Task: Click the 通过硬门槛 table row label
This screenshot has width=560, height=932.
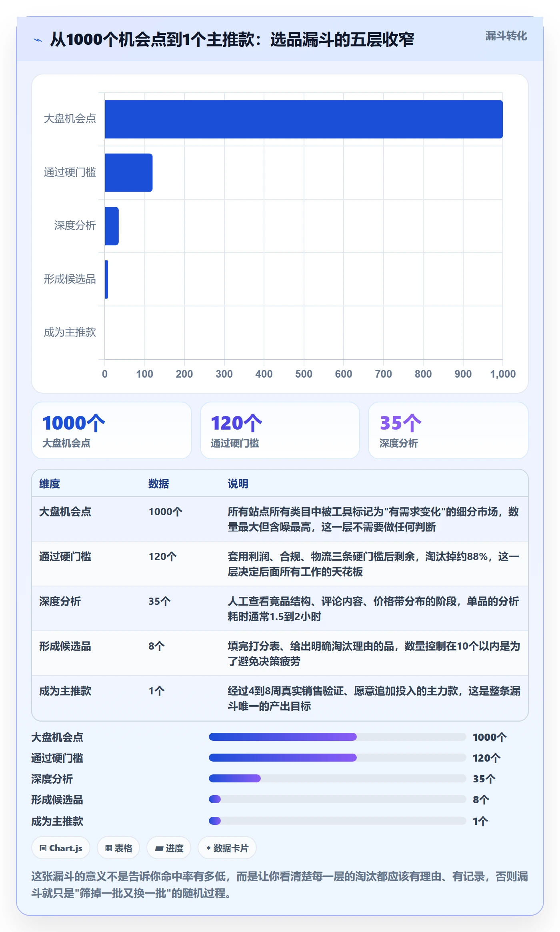Action: (x=65, y=556)
